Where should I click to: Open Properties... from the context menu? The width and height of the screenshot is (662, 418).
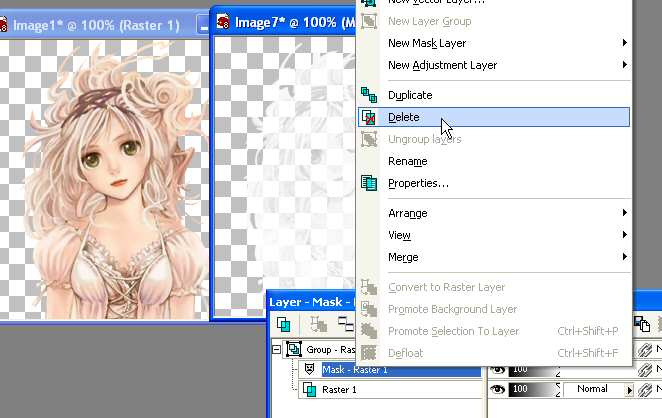coord(494,183)
